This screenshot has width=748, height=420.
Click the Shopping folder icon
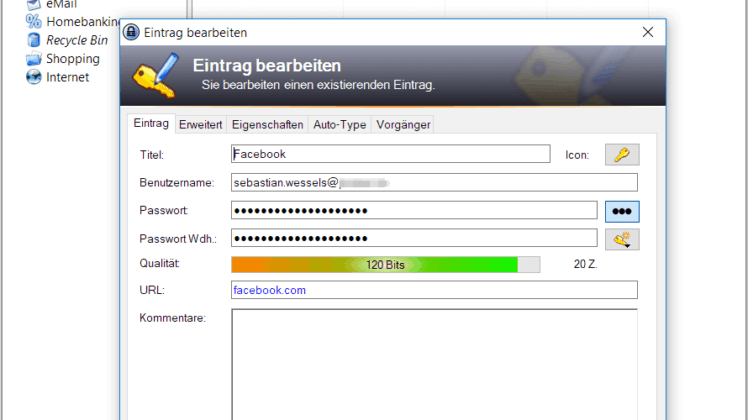34,59
